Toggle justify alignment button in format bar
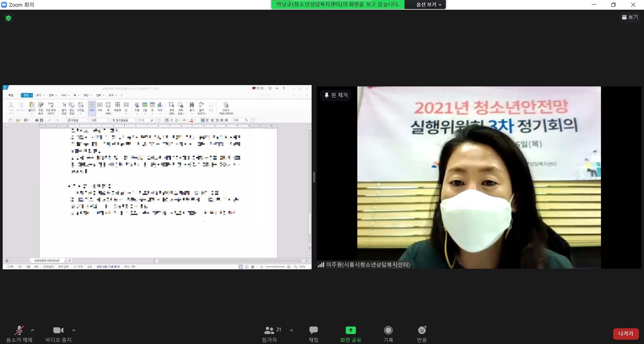Image resolution: width=644 pixels, height=344 pixels. [x=203, y=120]
